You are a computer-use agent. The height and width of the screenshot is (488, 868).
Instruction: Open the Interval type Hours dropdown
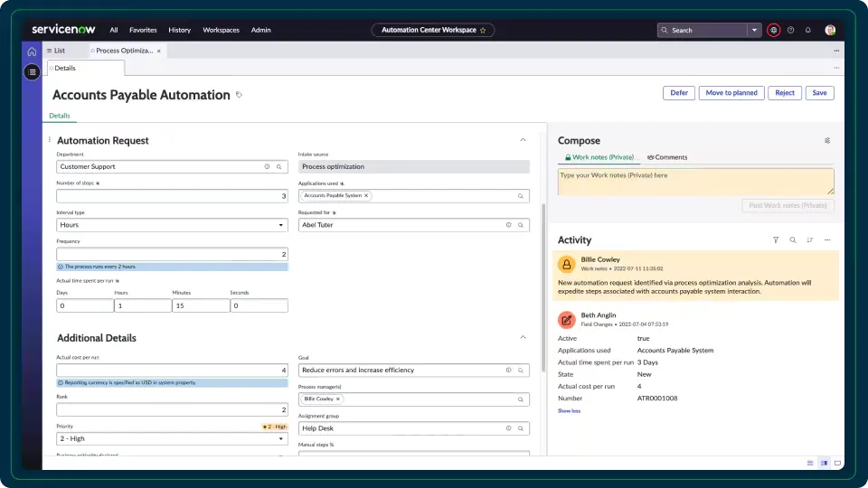[x=172, y=225]
